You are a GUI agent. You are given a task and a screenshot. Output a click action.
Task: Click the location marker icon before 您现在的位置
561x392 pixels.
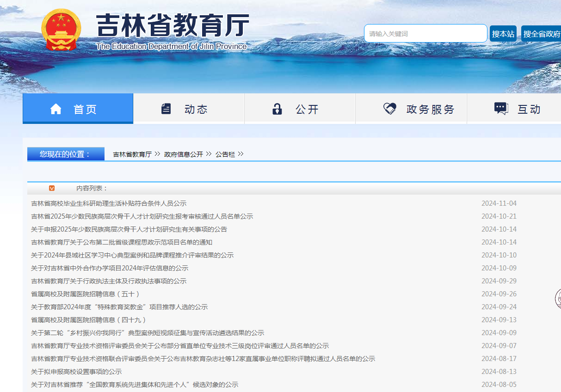tap(37, 154)
